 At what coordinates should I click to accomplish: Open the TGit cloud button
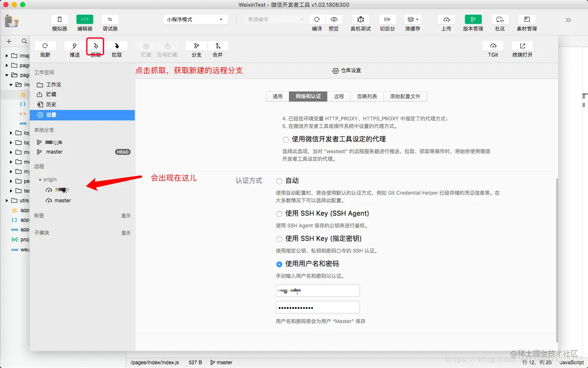493,46
